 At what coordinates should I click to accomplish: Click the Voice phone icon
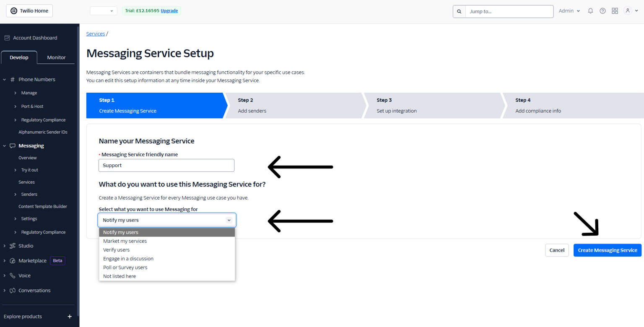click(13, 276)
